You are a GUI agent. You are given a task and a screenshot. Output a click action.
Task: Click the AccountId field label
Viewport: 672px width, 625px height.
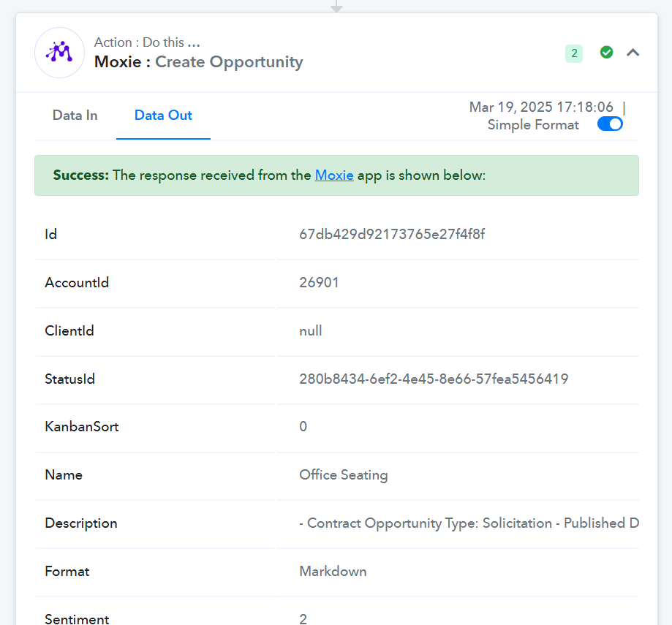[77, 283]
